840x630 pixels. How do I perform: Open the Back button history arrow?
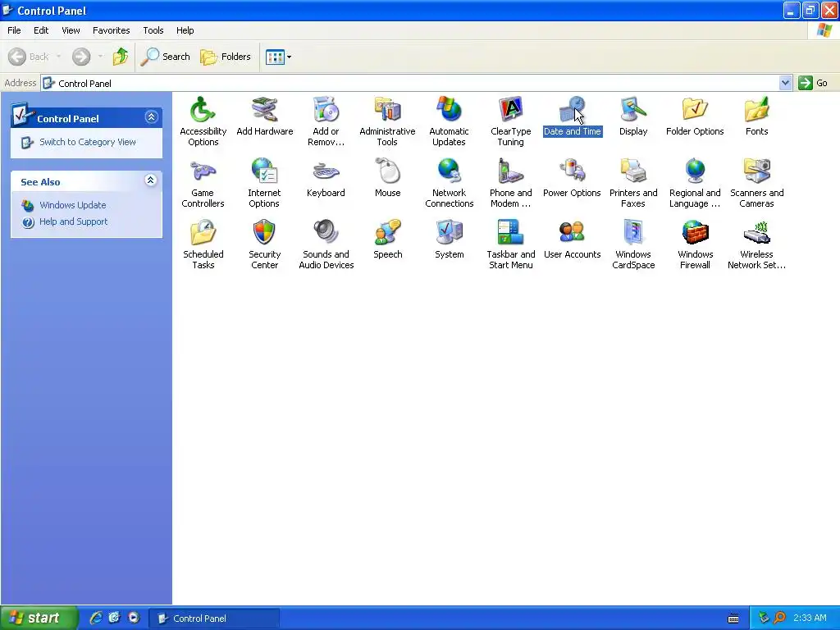point(58,57)
